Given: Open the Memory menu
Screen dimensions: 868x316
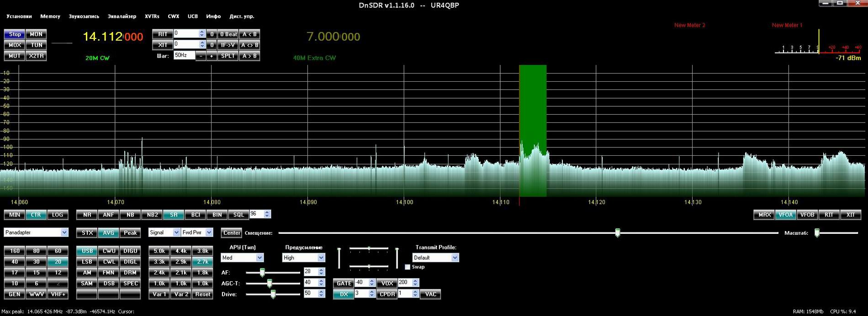Looking at the screenshot, I should tap(50, 16).
